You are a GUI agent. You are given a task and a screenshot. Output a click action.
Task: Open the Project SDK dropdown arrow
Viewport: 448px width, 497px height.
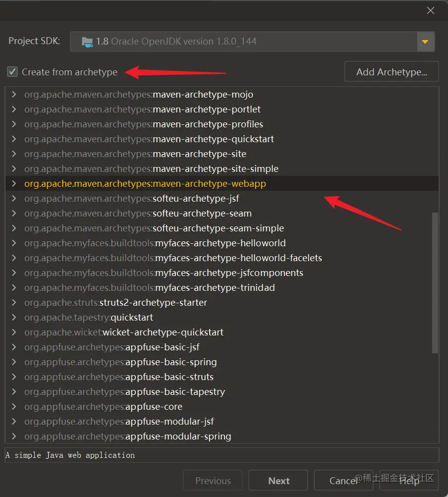tap(425, 42)
